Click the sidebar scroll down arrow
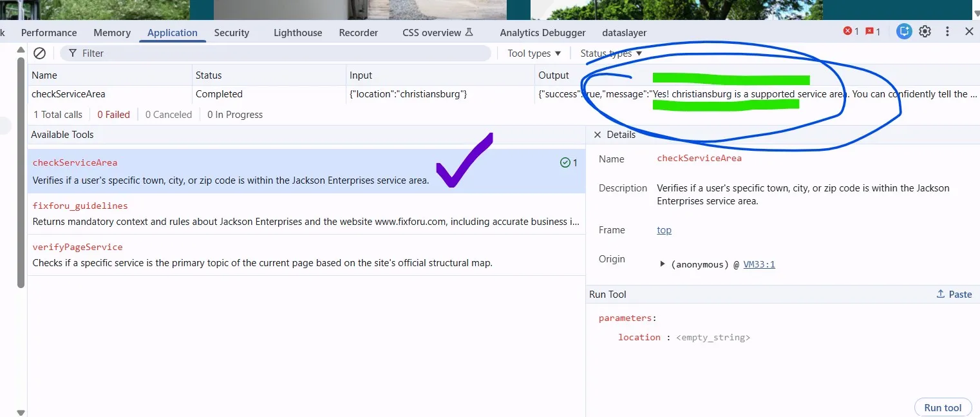Viewport: 980px width, 417px height. (21, 412)
